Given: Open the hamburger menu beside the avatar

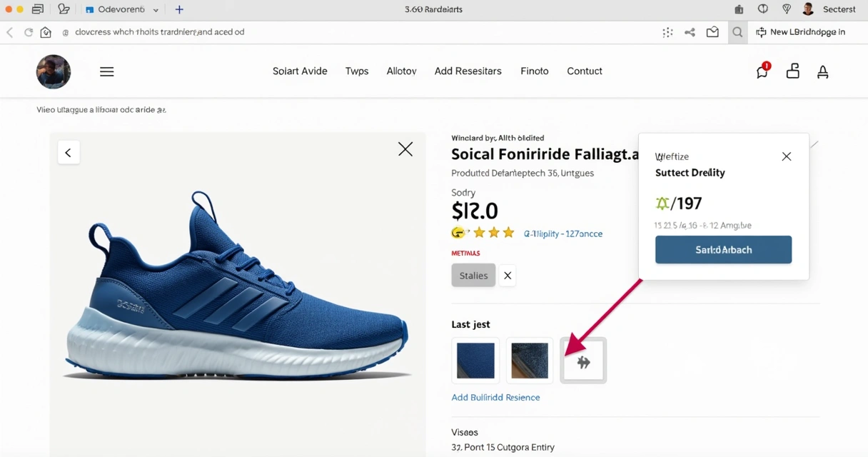Looking at the screenshot, I should click(106, 71).
